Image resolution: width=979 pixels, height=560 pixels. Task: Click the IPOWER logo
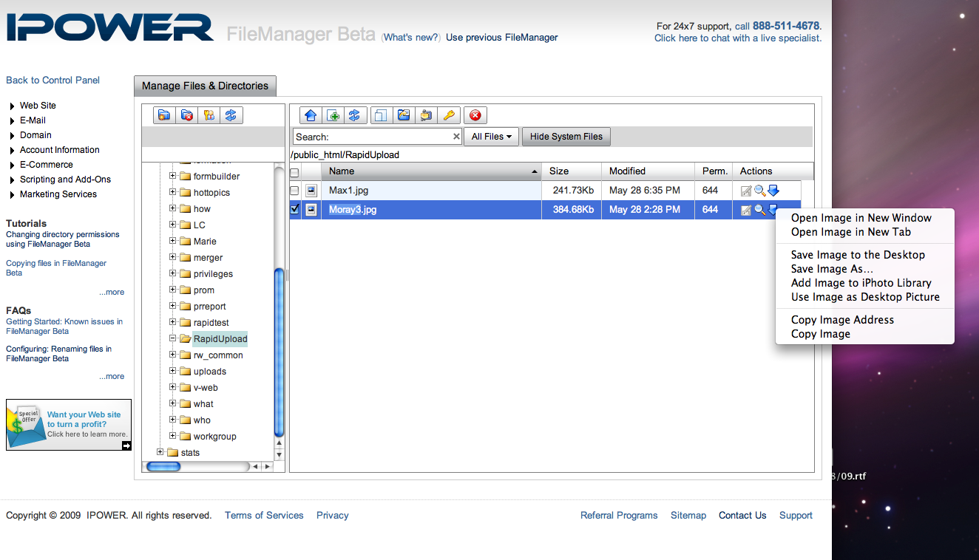[110, 27]
